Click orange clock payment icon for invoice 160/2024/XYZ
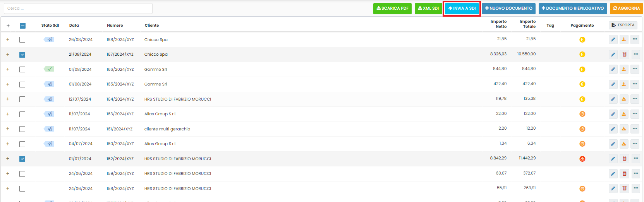Image resolution: width=644 pixels, height=202 pixels. pos(582,144)
